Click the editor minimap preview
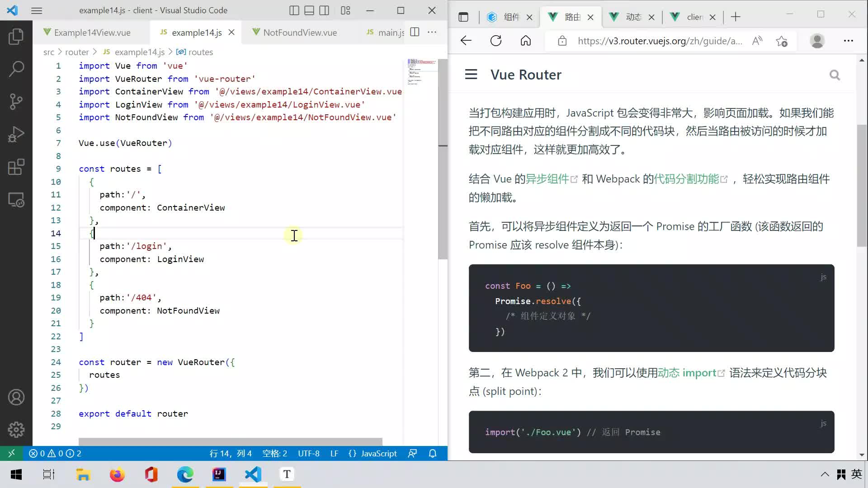The width and height of the screenshot is (868, 488). (421, 71)
